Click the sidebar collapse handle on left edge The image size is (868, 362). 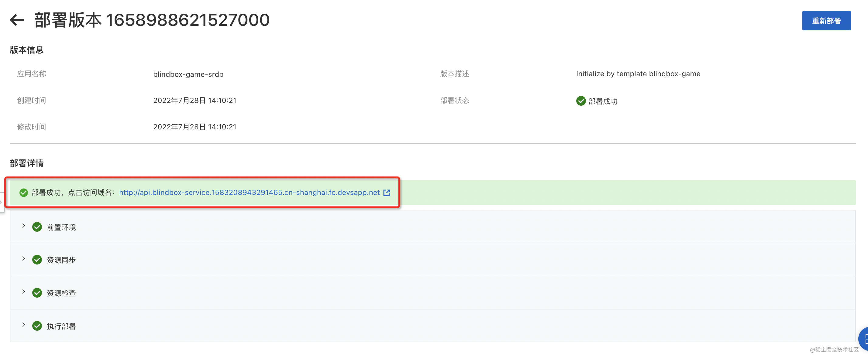pyautogui.click(x=2, y=202)
